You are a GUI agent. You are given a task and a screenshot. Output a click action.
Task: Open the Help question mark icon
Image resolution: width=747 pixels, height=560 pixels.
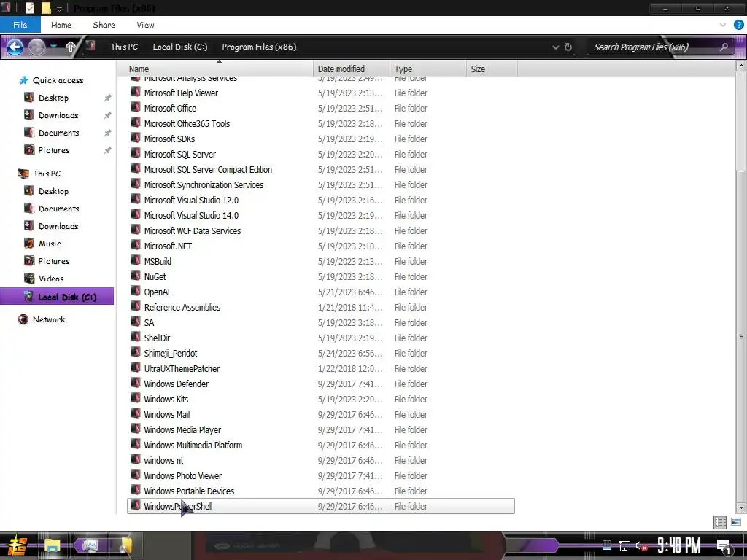[x=739, y=25]
